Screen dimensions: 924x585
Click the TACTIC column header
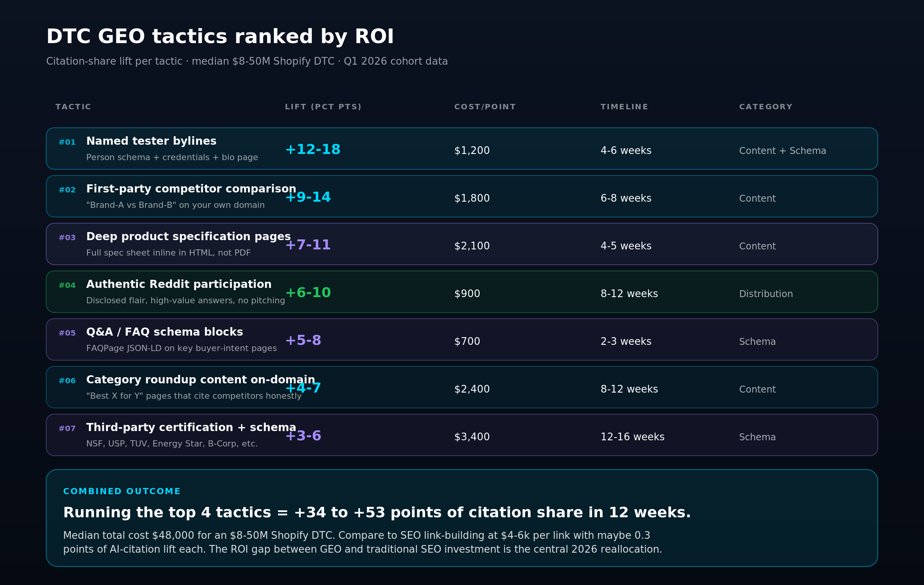coord(73,107)
